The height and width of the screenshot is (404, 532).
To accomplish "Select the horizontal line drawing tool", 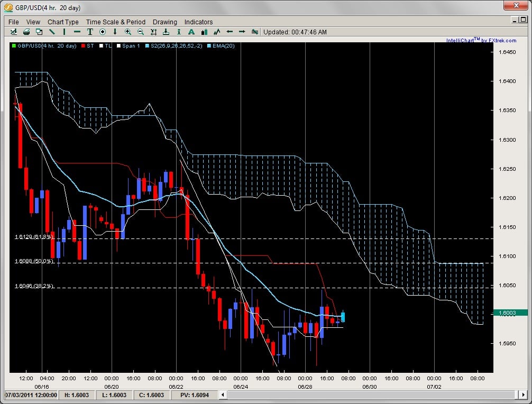I will click(77, 32).
